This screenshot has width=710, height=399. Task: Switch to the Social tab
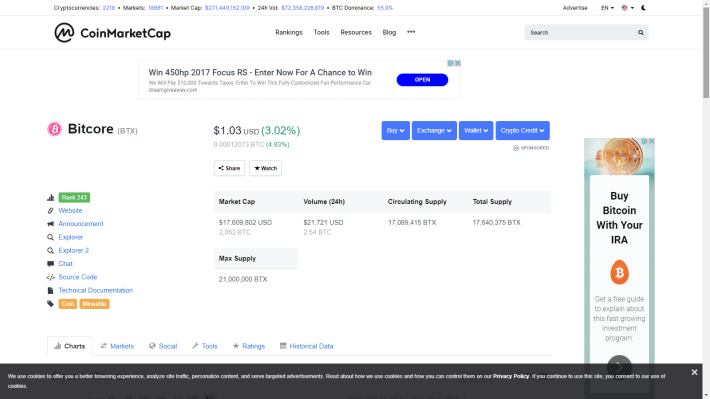(x=163, y=346)
